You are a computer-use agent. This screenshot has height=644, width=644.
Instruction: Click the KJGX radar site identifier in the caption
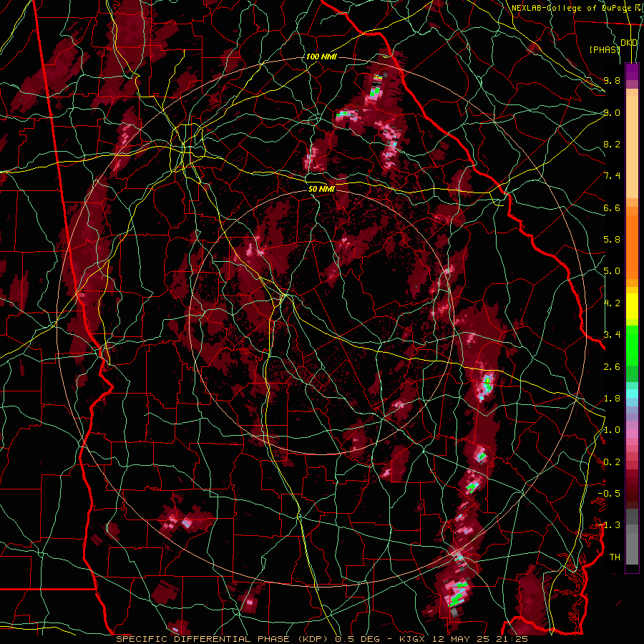(412, 639)
